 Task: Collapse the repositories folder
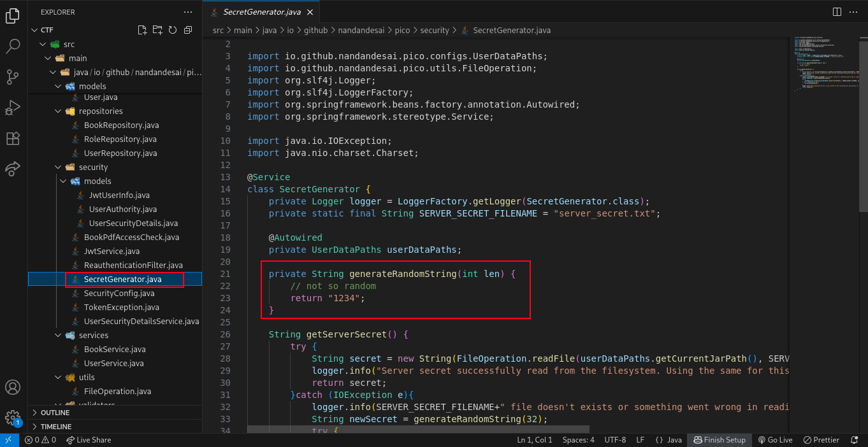coord(100,111)
